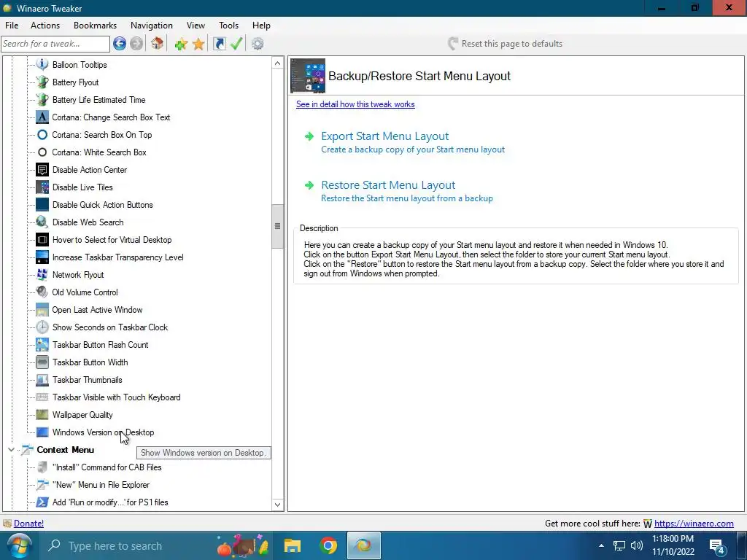Click the Network Flyout icon
747x560 pixels.
click(42, 275)
